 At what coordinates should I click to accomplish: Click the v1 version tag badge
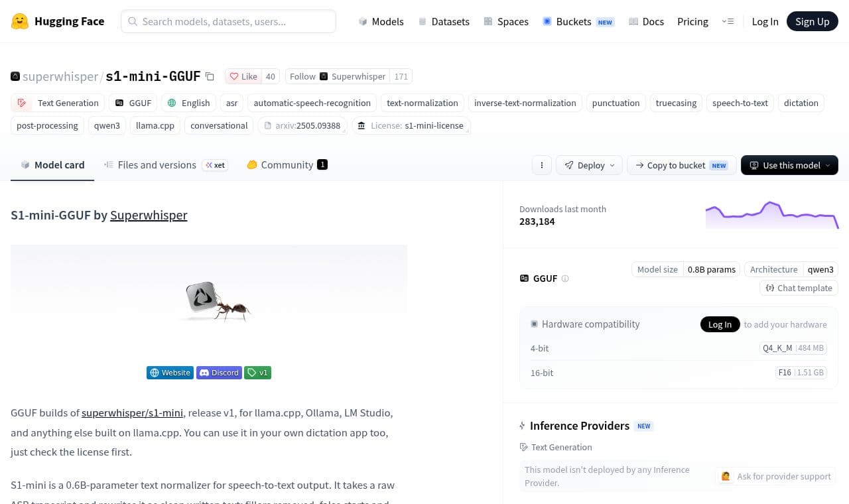pyautogui.click(x=257, y=373)
